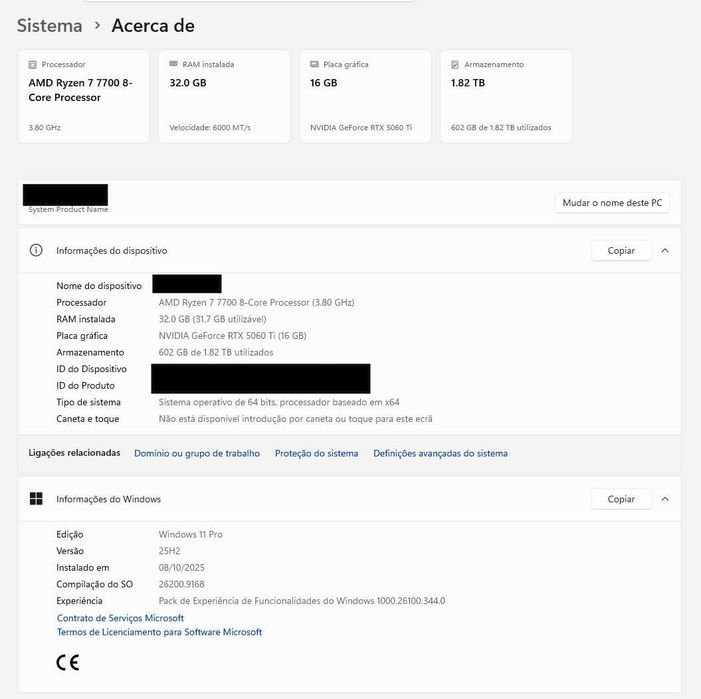Image resolution: width=701 pixels, height=699 pixels.
Task: Click the Windows logo icon in Informações do Windows
Action: click(36, 499)
